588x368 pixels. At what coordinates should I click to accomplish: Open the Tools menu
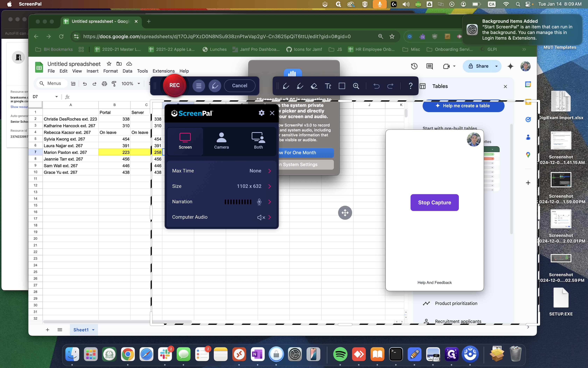pyautogui.click(x=142, y=71)
